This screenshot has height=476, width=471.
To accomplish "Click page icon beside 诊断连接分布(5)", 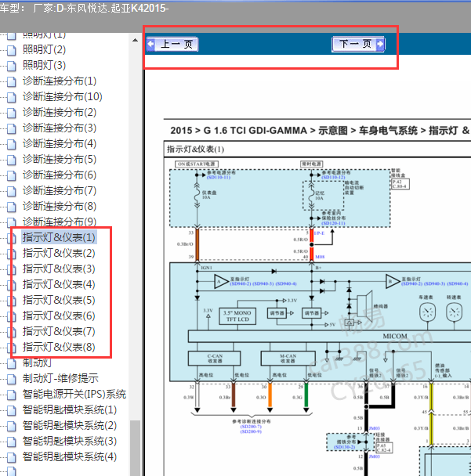I will pos(12,160).
